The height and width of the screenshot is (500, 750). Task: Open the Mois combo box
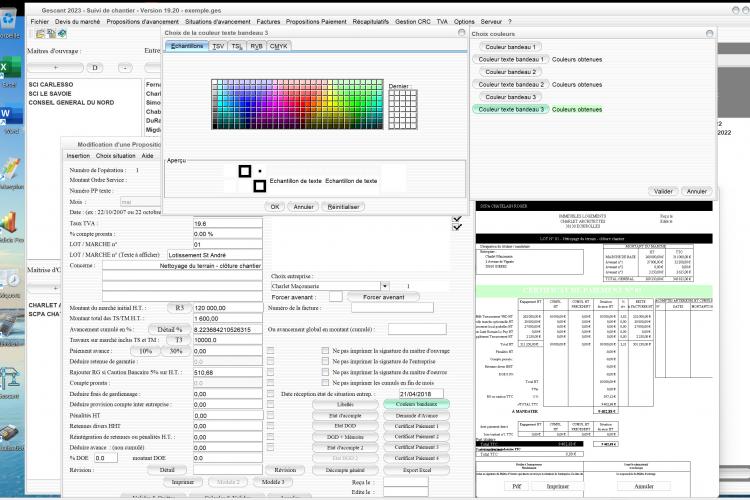click(x=140, y=202)
